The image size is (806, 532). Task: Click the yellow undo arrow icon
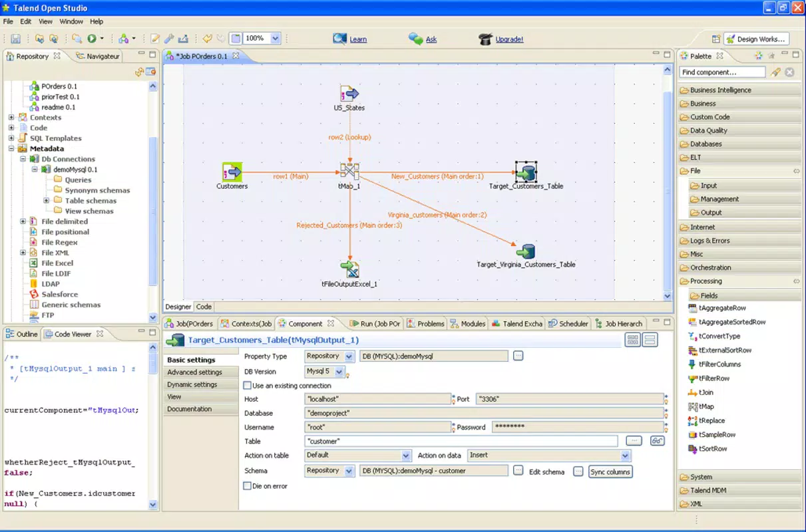[207, 39]
